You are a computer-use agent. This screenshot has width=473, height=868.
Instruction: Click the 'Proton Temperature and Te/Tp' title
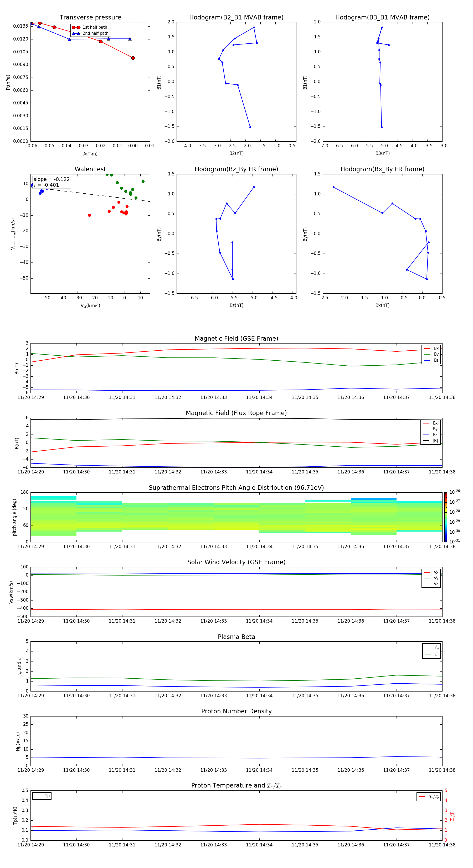[x=236, y=786]
